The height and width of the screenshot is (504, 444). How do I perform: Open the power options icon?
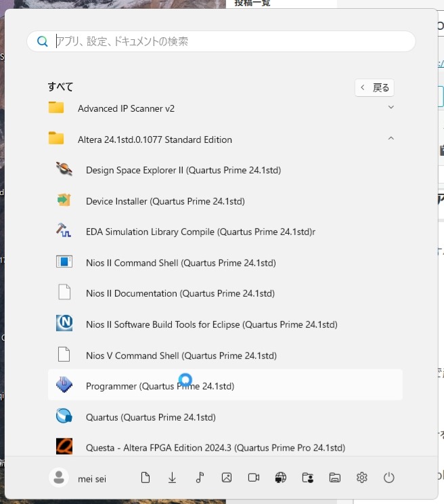click(x=388, y=478)
